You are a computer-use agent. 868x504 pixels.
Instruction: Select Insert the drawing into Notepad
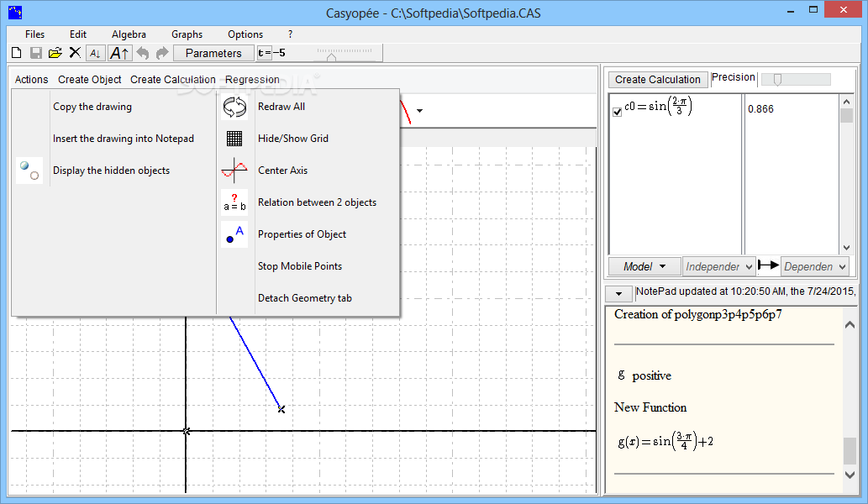pyautogui.click(x=124, y=139)
